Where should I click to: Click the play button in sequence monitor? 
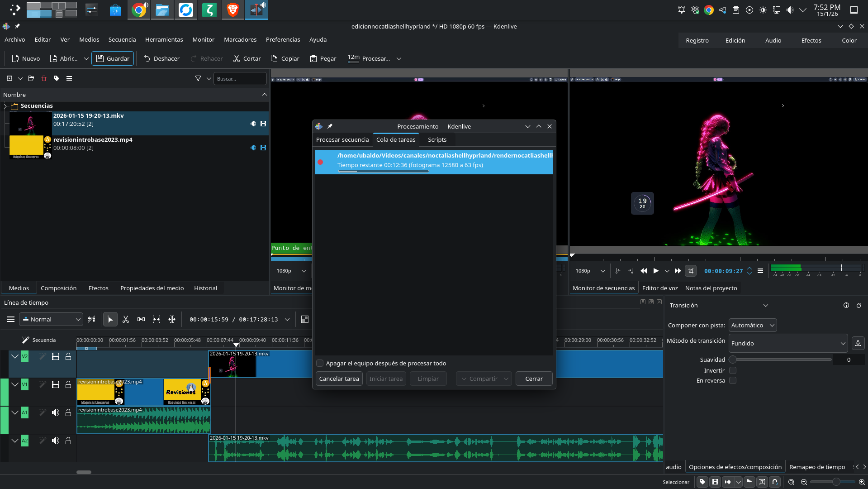point(656,271)
